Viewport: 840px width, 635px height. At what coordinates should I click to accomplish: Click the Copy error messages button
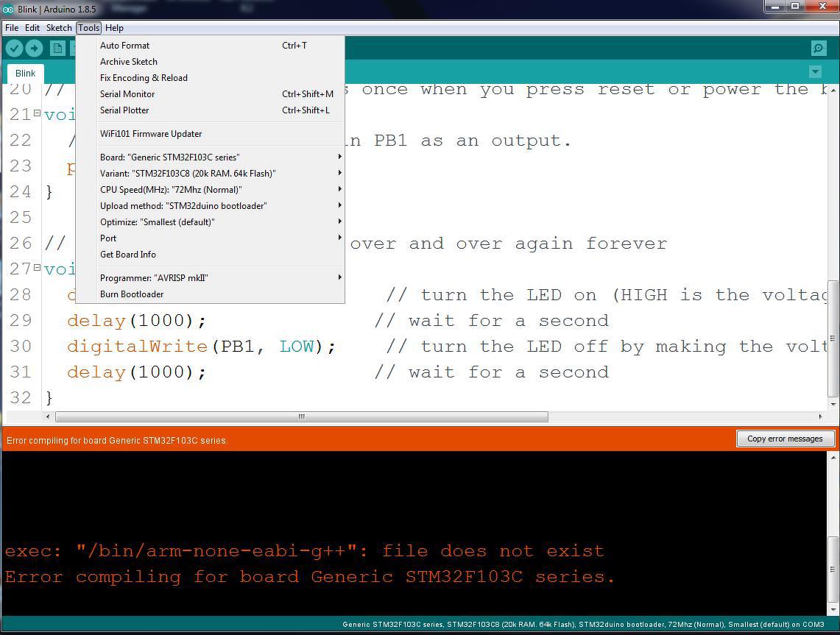pos(785,439)
